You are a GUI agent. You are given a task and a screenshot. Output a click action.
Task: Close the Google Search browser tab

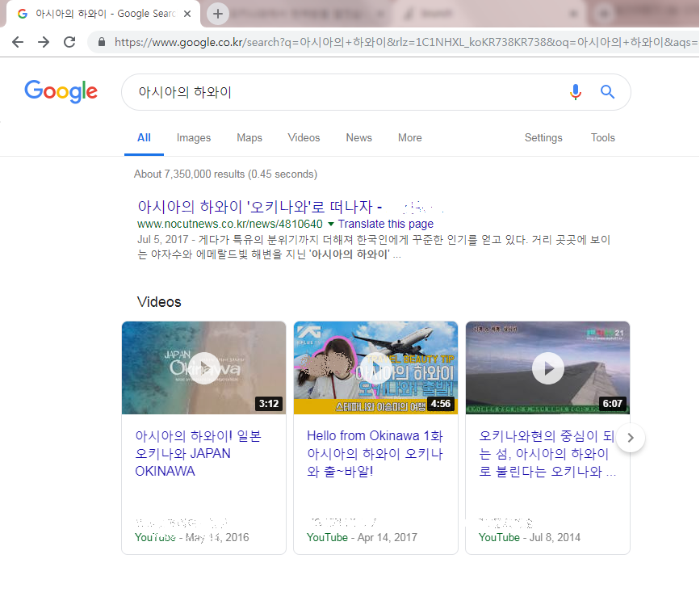187,14
